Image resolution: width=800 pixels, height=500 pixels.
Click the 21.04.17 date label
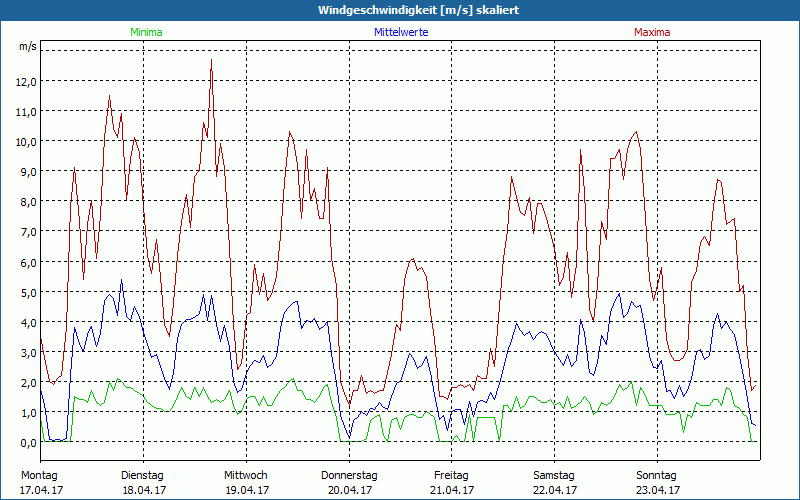point(451,490)
